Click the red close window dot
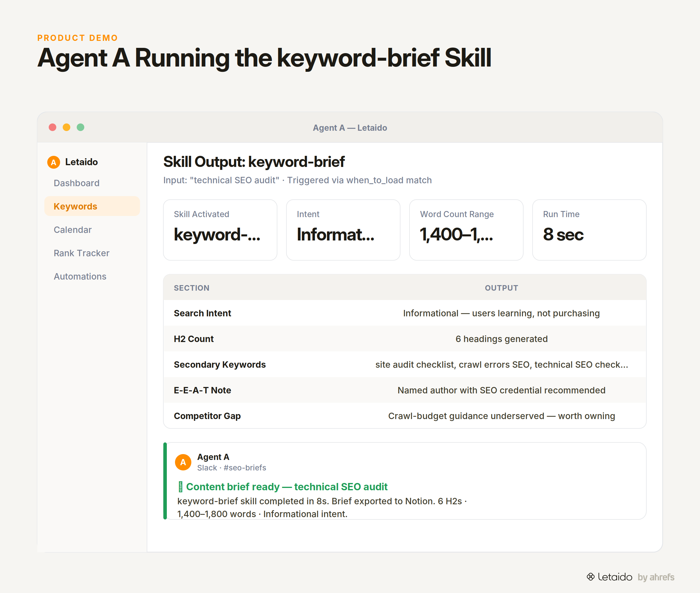700x593 pixels. click(52, 128)
